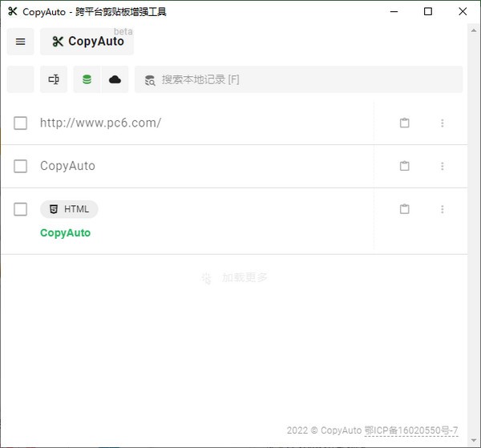Click the CopyAuto beta logo button
Image resolution: width=481 pixels, height=448 pixels.
(x=87, y=42)
